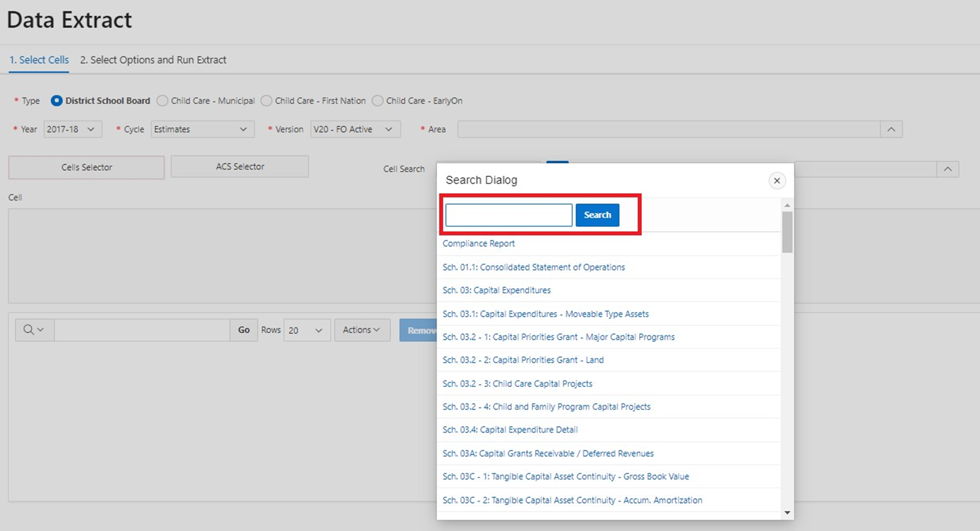Screen dimensions: 980x531
Task: Click the search text input field
Action: (x=509, y=215)
